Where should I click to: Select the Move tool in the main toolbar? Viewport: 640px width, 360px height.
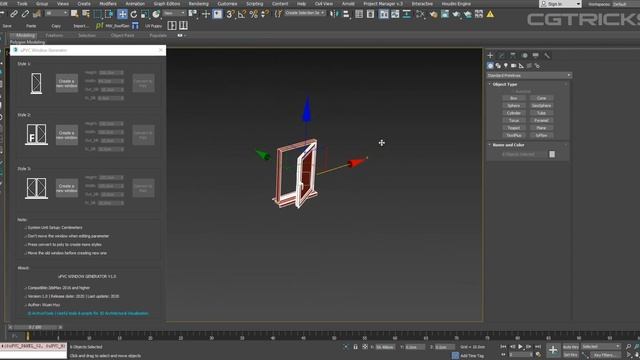coord(122,14)
